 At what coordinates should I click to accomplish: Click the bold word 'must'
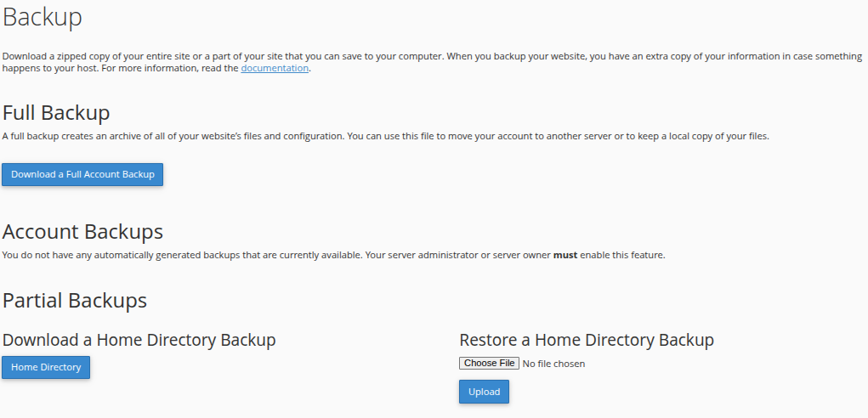point(565,256)
